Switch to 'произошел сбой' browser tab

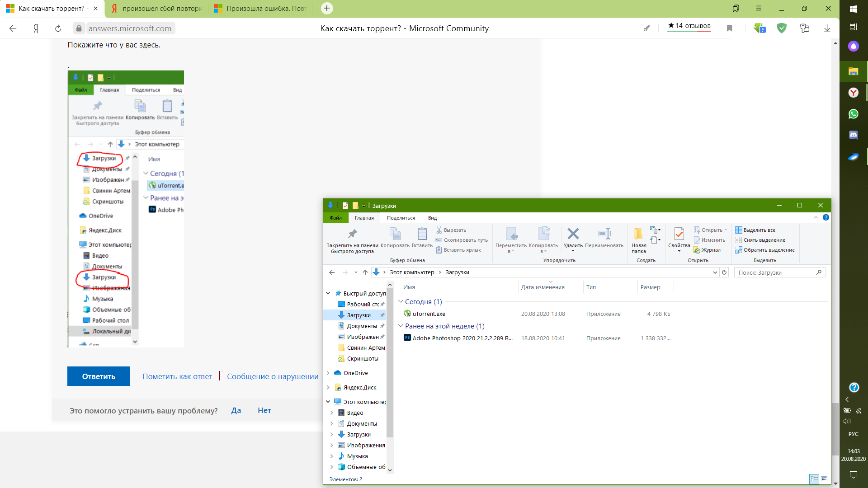click(x=157, y=9)
